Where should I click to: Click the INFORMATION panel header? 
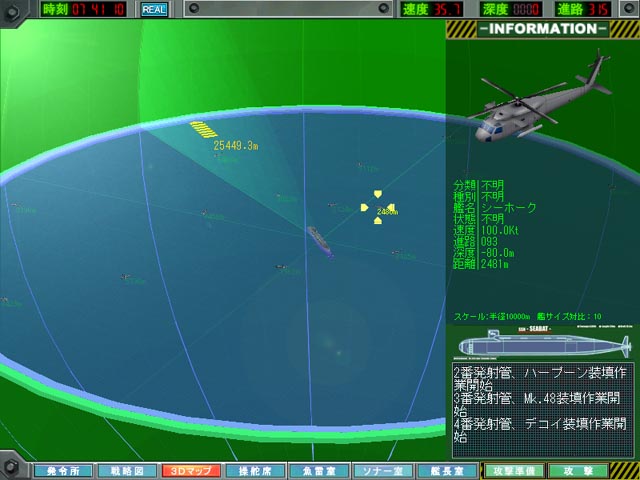543,29
